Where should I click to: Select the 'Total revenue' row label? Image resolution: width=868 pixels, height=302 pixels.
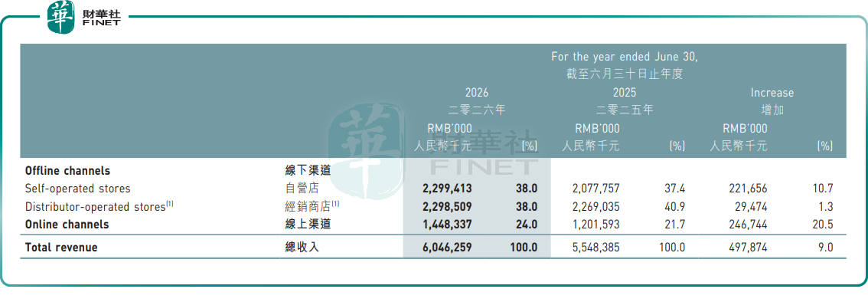click(61, 248)
